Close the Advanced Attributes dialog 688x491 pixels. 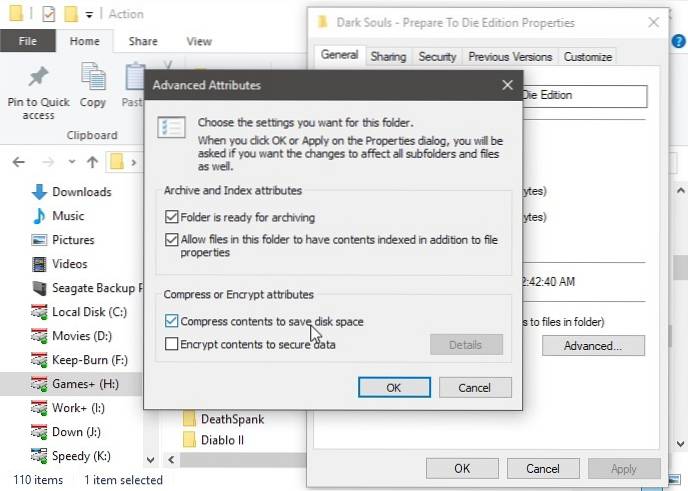pyautogui.click(x=507, y=86)
